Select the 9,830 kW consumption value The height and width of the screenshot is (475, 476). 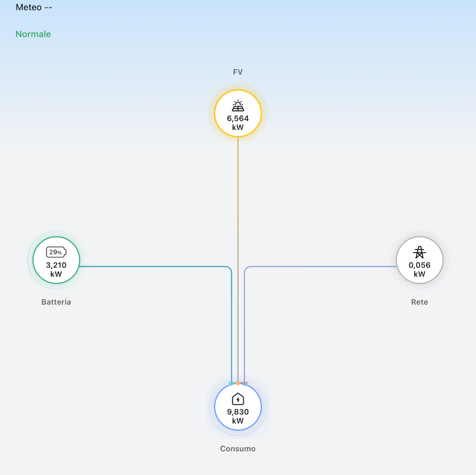[x=238, y=417]
